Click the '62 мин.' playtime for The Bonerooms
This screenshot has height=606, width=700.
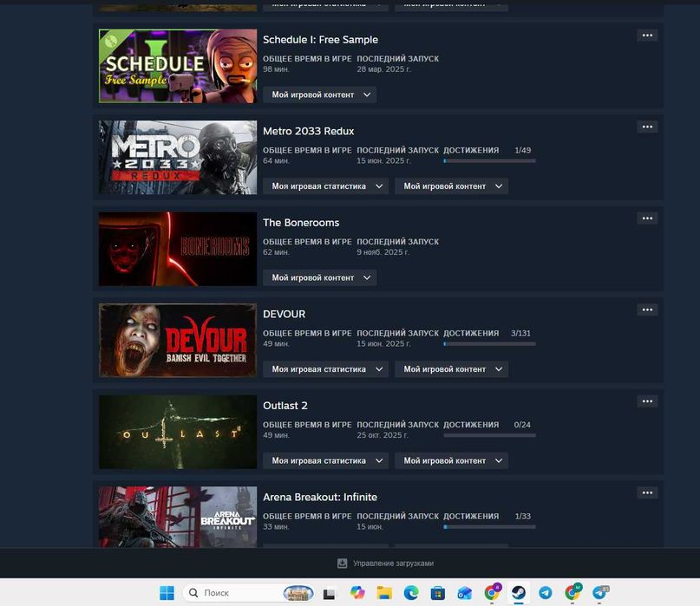click(x=276, y=252)
